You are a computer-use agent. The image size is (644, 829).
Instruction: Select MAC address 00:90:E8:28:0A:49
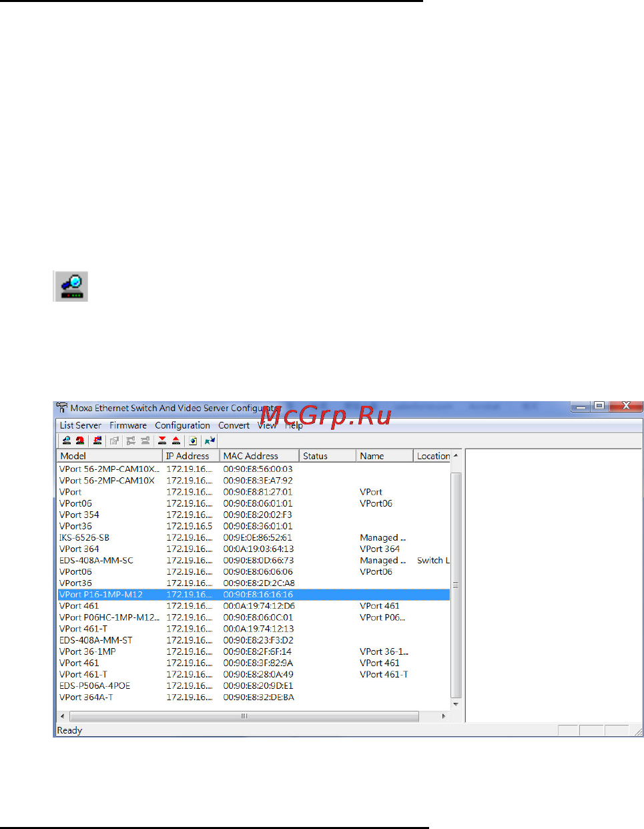258,674
